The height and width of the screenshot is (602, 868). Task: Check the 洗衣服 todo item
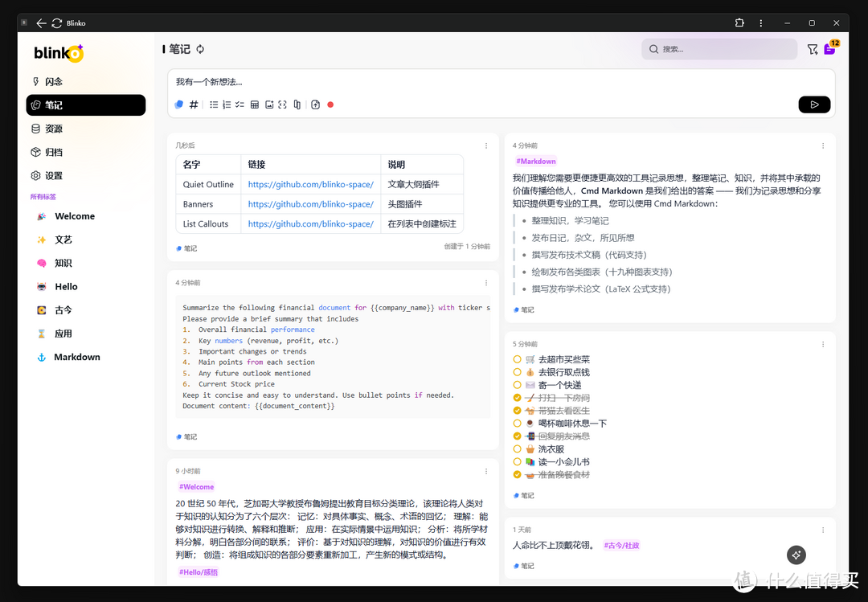point(517,448)
